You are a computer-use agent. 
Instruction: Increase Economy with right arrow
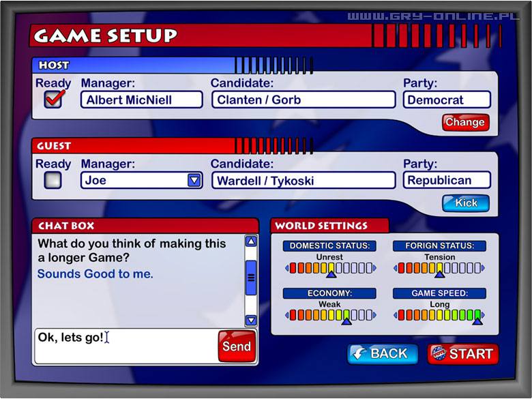(376, 315)
